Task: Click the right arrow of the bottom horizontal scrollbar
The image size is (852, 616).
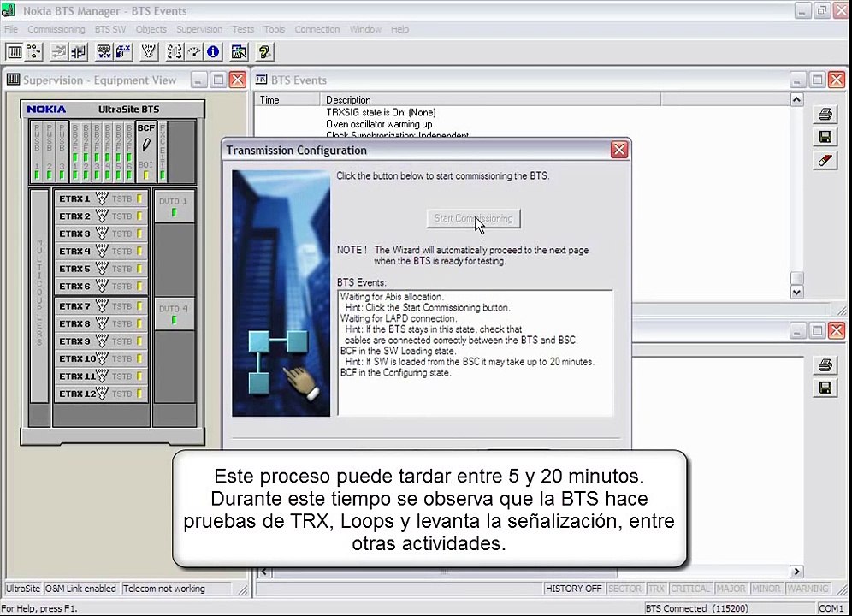Action: coord(796,572)
